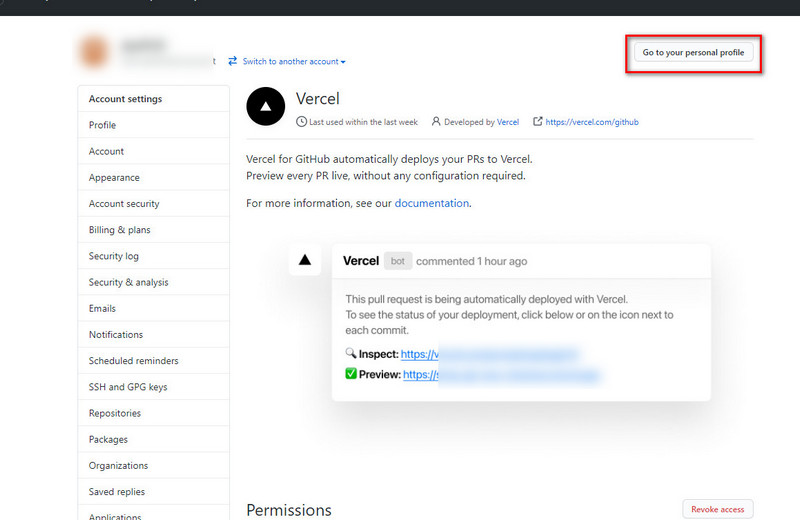
Task: Click the magnifier icon beside Inspect
Action: coord(351,353)
